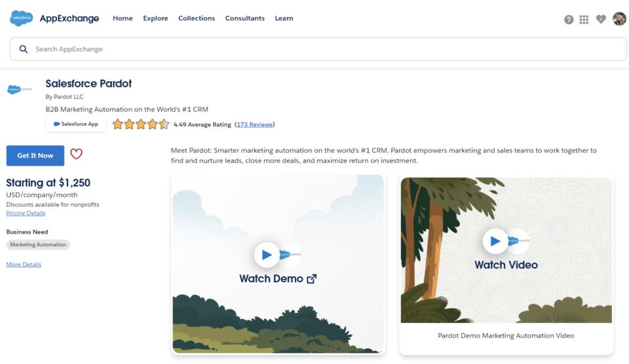629x364 pixels.
Task: Click the Discounts available for nonprofits text
Action: (x=52, y=204)
